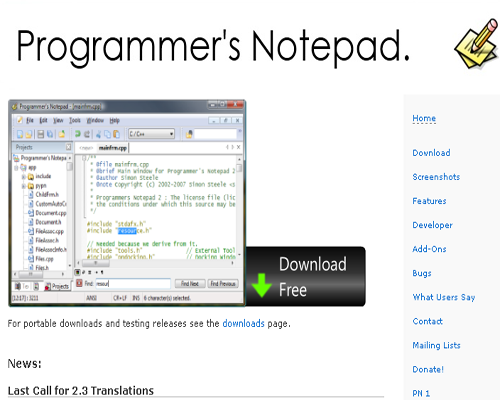Click the New document toolbar icon

[20, 134]
